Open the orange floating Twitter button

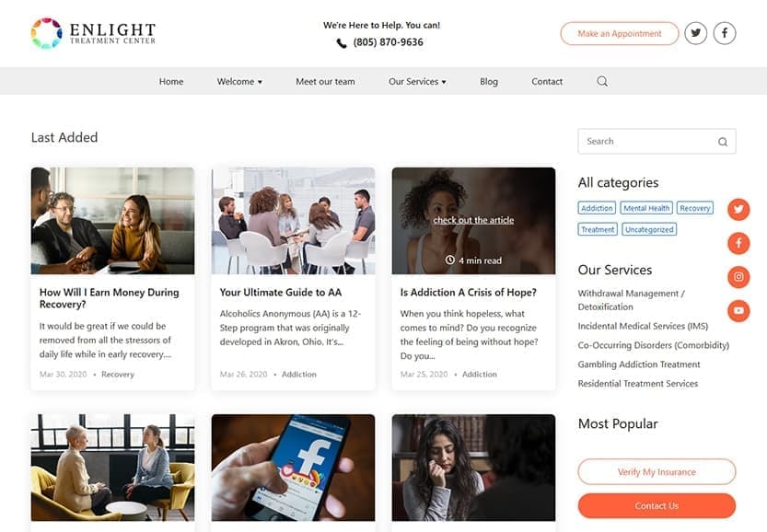tap(738, 209)
